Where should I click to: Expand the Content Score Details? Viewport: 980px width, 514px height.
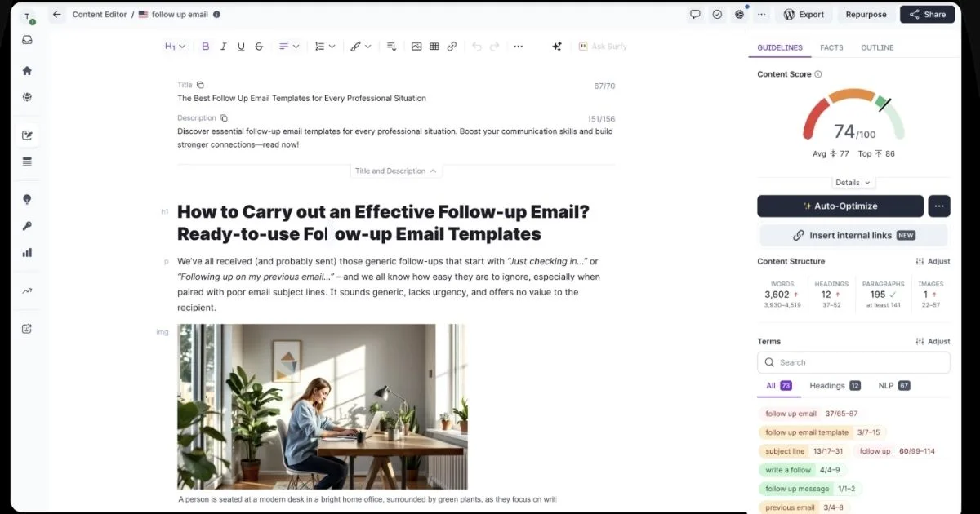click(853, 183)
